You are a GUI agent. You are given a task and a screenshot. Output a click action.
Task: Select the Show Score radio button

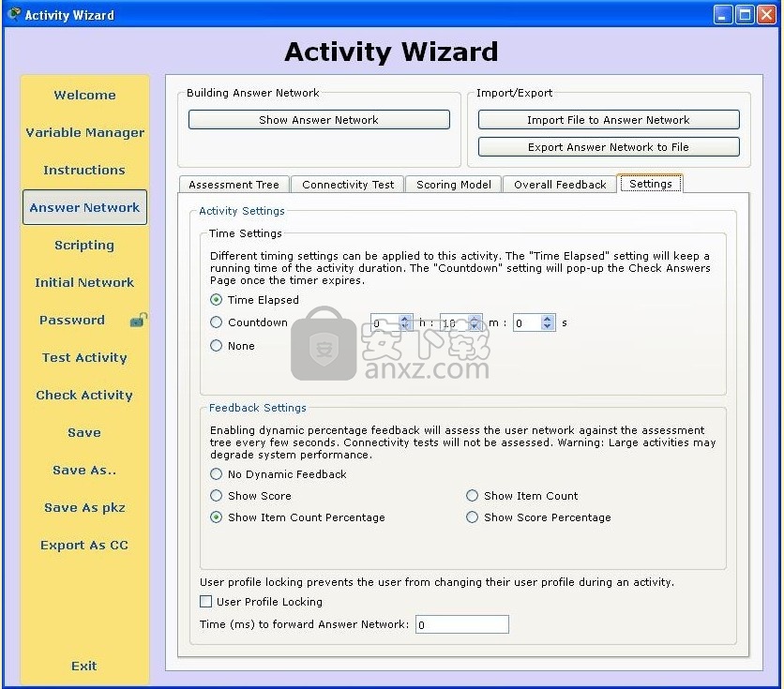tap(216, 495)
